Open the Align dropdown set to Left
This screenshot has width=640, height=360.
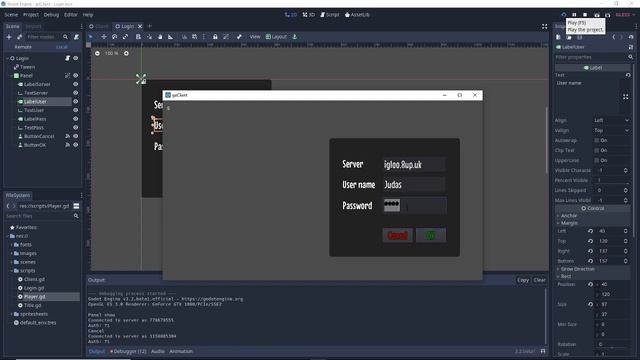click(x=611, y=120)
